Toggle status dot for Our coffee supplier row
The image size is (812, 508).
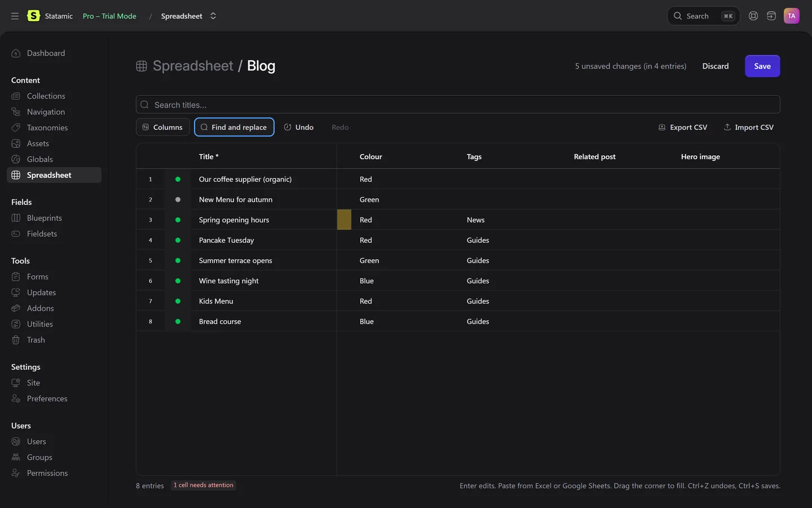tap(178, 179)
